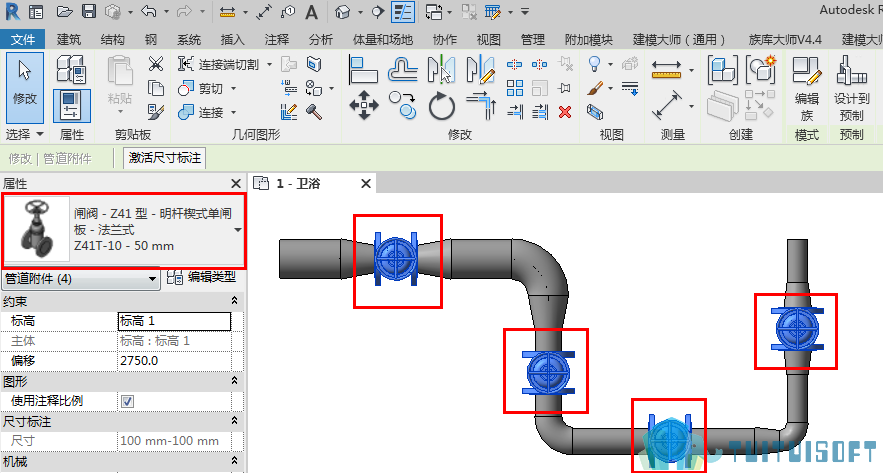This screenshot has width=883, height=473.
Task: Open the Undo history dropdown arrow
Action: pos(166,12)
